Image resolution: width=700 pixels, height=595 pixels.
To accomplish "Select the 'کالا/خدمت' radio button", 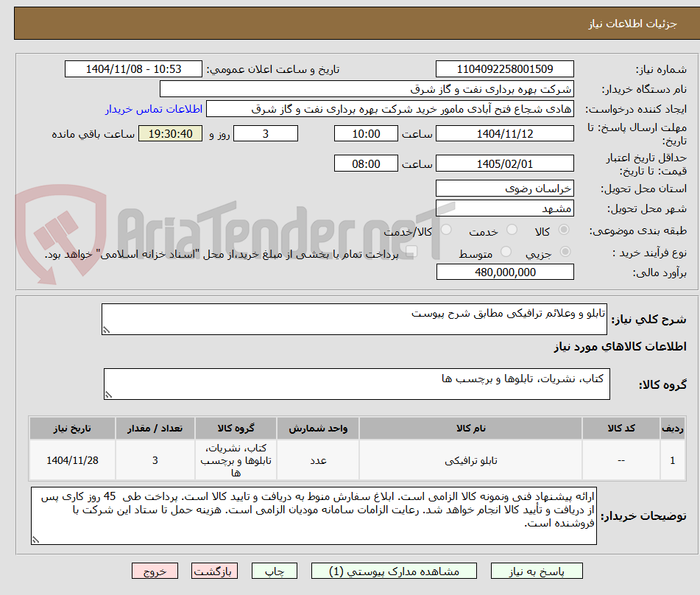I will (446, 230).
